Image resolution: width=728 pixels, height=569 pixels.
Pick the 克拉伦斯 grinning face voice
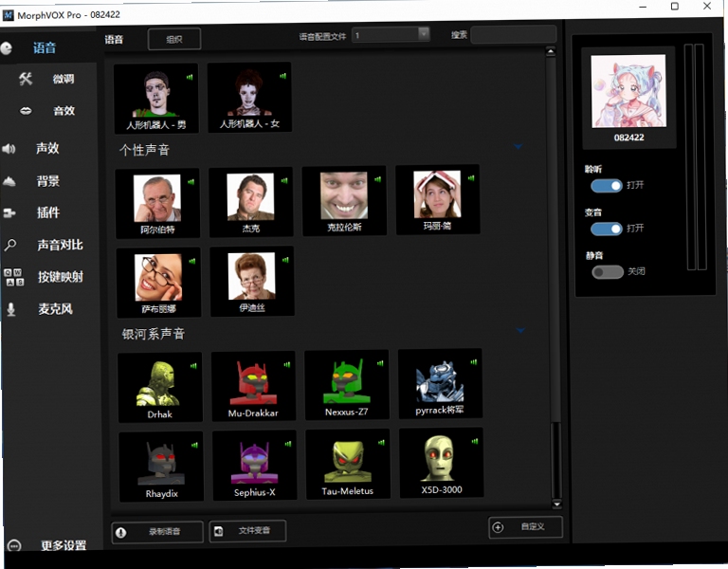click(344, 201)
